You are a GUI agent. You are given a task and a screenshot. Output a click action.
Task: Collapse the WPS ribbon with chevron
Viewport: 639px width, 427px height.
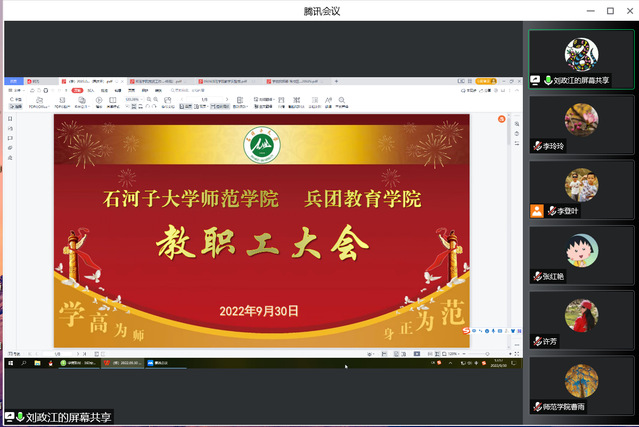[x=517, y=90]
